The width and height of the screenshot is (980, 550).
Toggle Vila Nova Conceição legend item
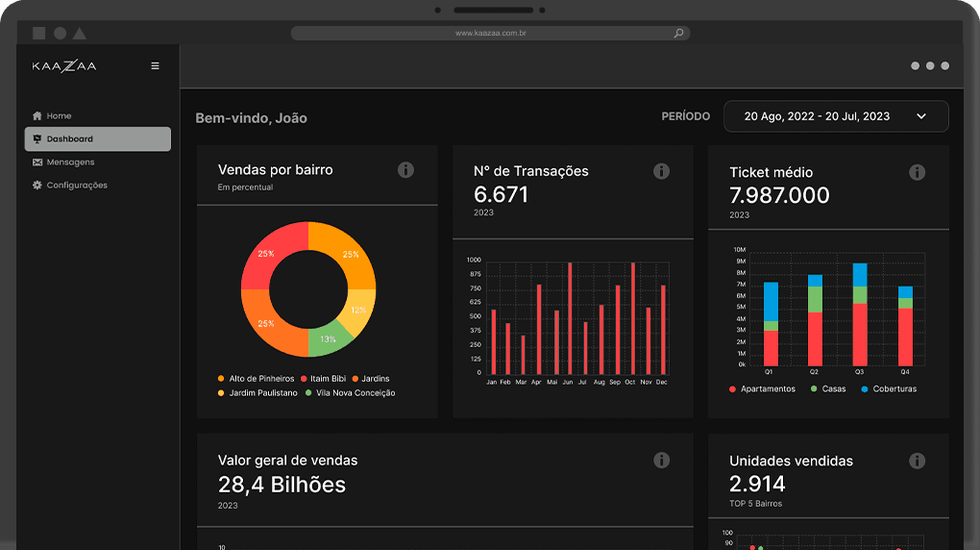(x=350, y=393)
